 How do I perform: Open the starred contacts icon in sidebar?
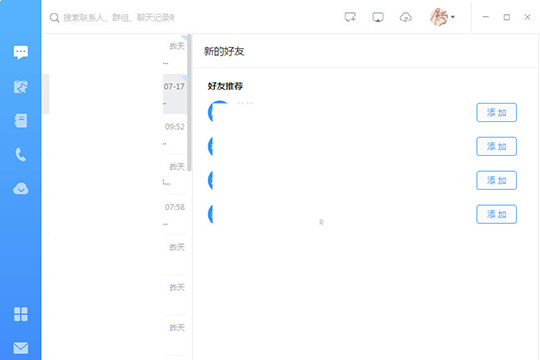(x=21, y=86)
